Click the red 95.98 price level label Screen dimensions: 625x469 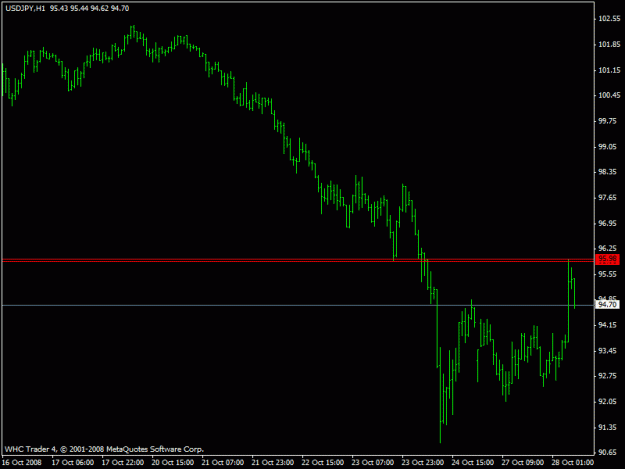607,259
